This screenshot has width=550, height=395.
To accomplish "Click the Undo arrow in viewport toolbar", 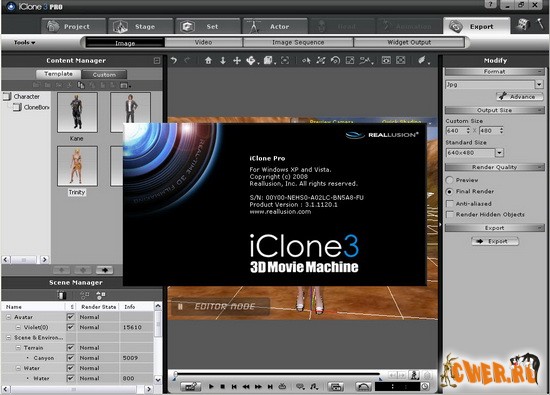I will click(174, 60).
